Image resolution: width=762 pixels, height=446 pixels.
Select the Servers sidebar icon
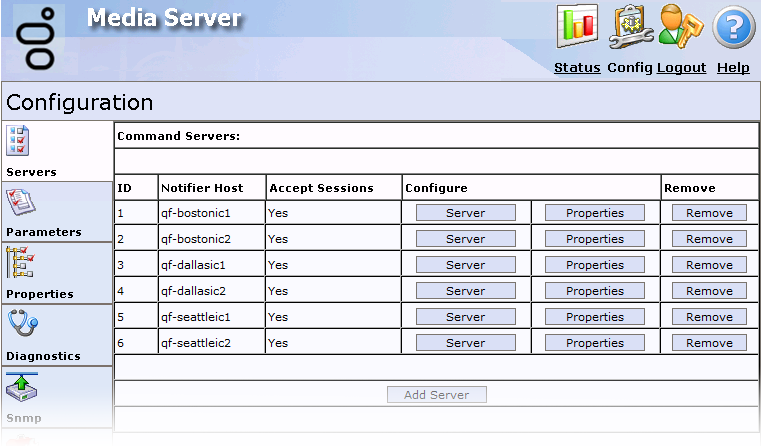click(20, 143)
